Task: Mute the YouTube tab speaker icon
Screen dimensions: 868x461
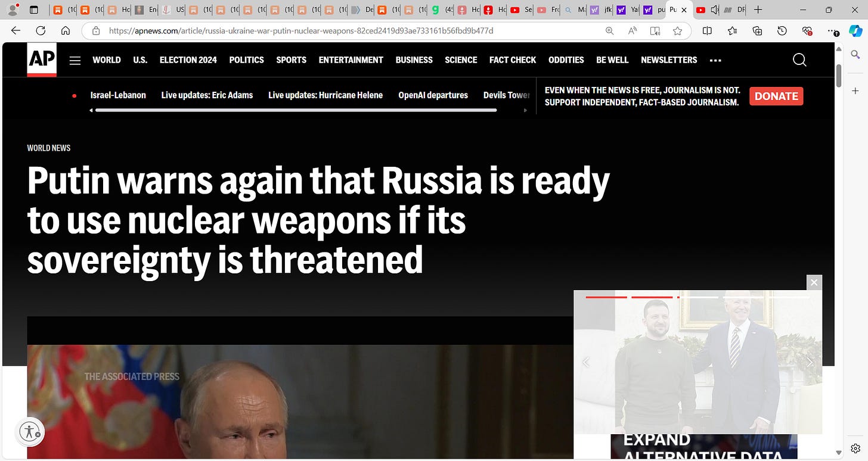Action: (x=715, y=10)
